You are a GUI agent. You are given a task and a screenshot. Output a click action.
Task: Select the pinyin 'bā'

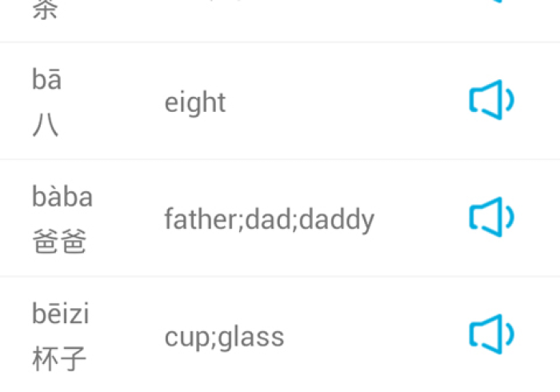(47, 80)
